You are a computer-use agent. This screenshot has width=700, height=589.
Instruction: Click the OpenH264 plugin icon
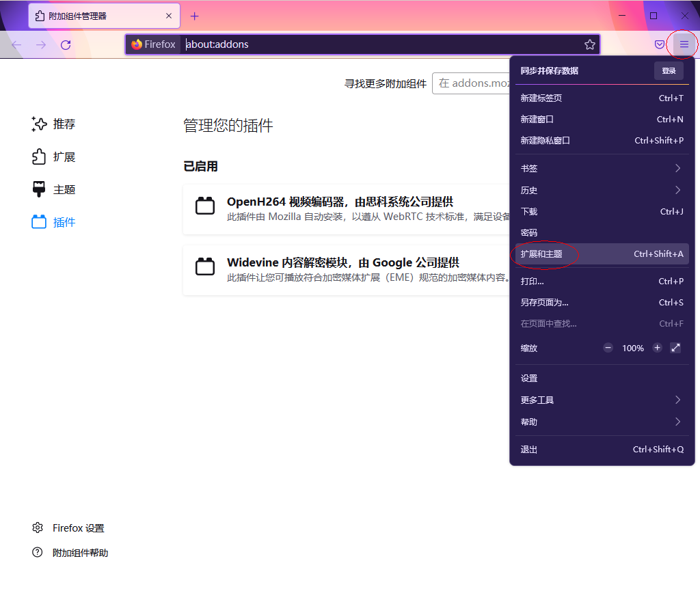pos(205,206)
